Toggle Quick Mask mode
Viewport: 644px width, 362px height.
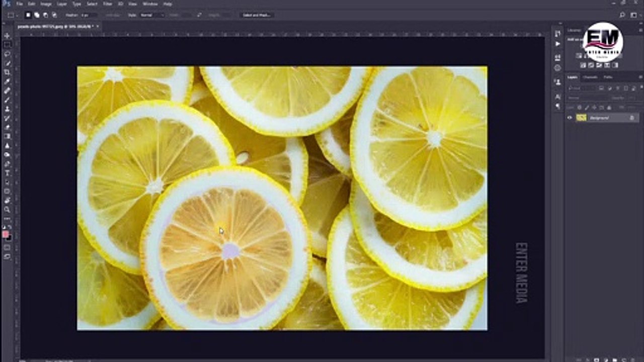pyautogui.click(x=7, y=247)
